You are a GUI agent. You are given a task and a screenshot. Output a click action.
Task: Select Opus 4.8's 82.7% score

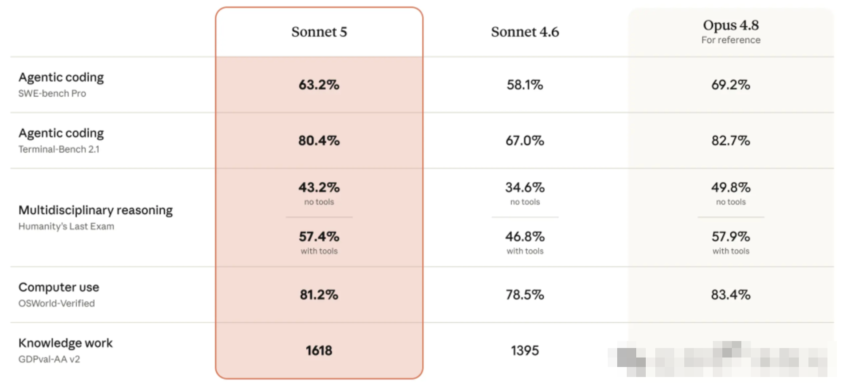coord(730,140)
